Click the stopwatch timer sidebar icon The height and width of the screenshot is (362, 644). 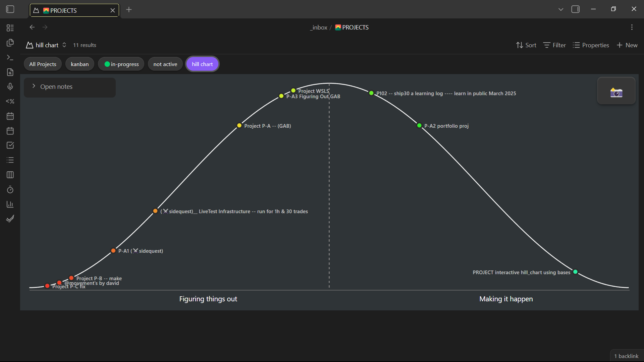10,190
